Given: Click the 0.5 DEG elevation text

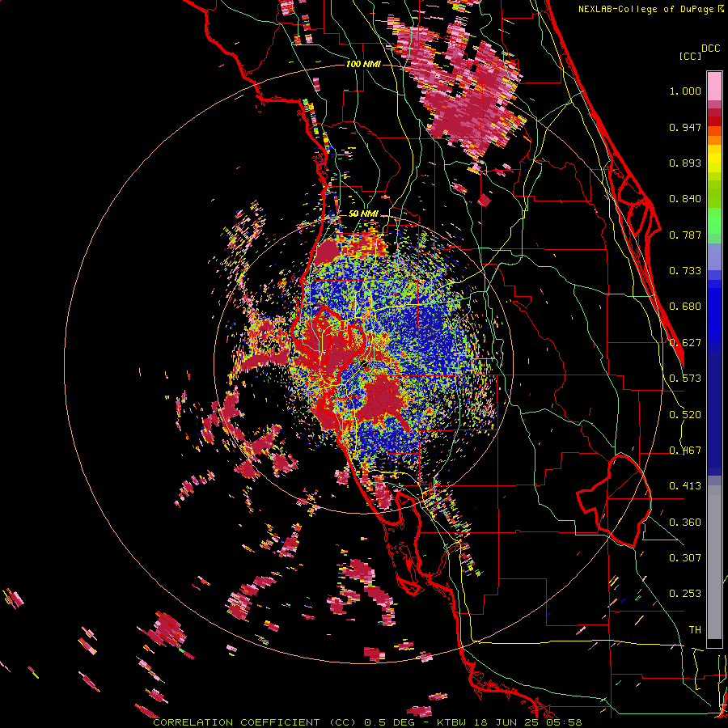Looking at the screenshot, I should point(388,722).
